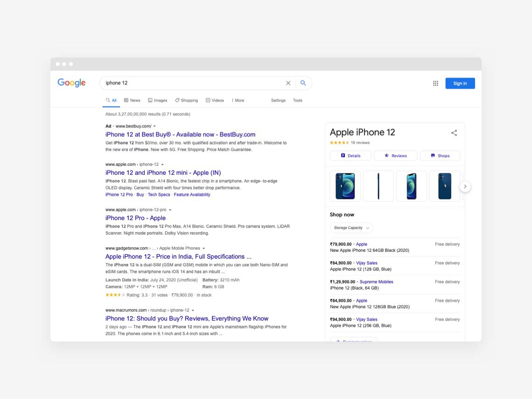Open the Reviews button with star icon

(395, 156)
